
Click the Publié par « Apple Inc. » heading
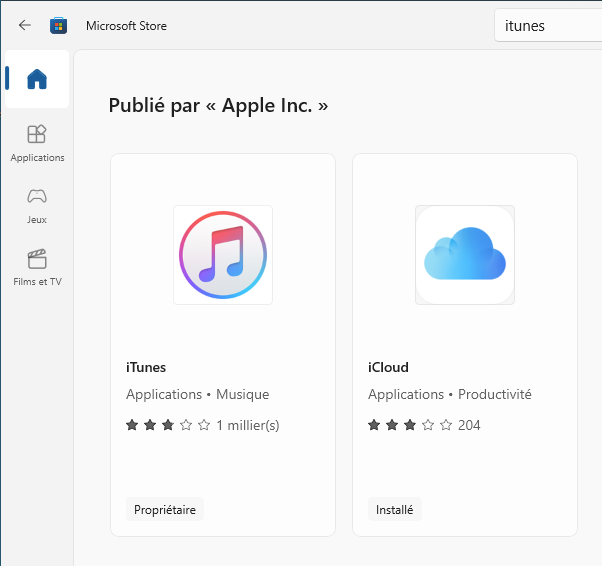[x=218, y=106]
